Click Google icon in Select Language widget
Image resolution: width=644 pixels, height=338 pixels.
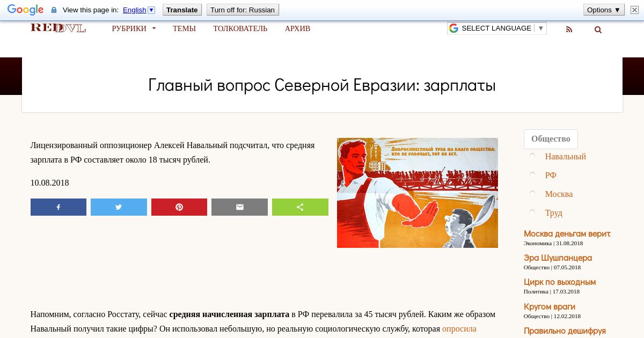[453, 28]
